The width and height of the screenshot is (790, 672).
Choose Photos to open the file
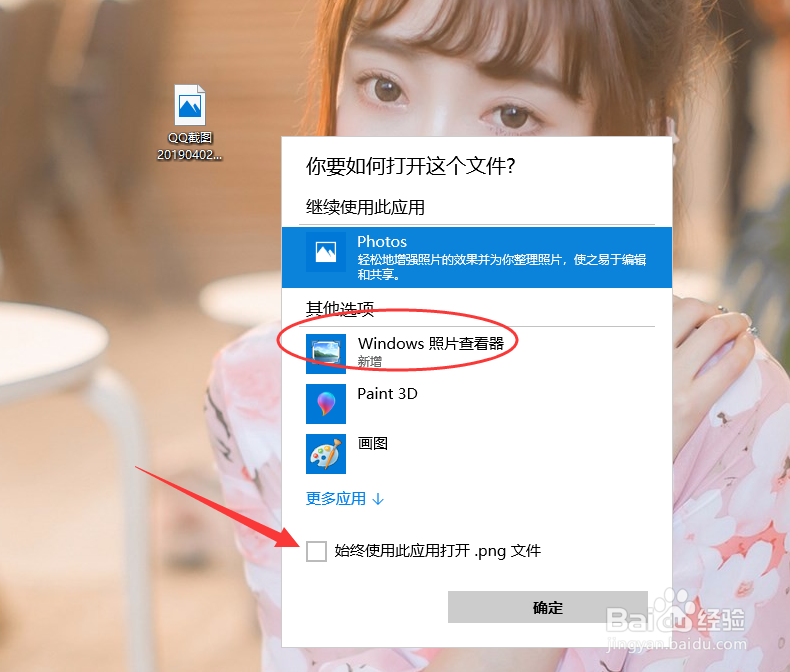[x=477, y=257]
